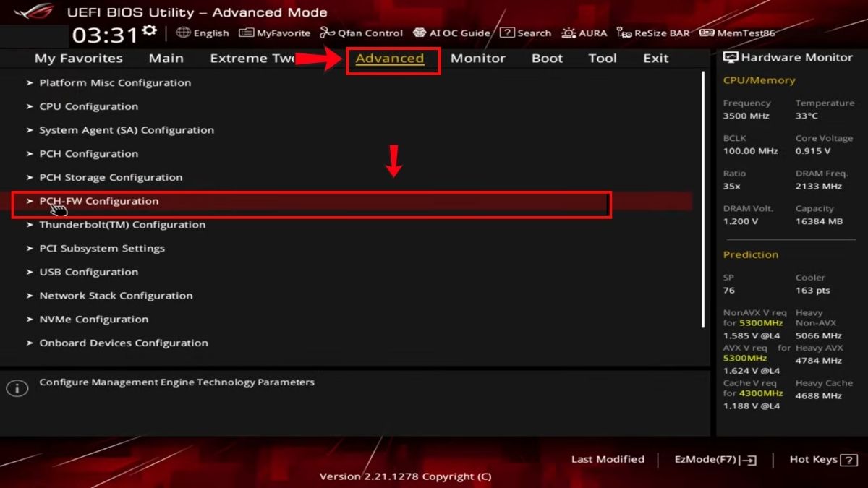Click Last Modified button
Screen dimensions: 868x488
[x=608, y=460]
